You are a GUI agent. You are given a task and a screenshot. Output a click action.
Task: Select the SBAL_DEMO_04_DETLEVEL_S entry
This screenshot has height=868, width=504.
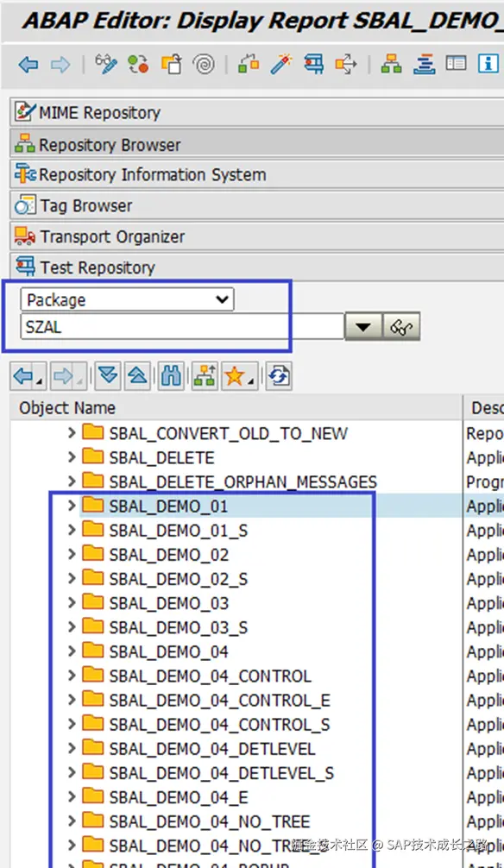coord(222,773)
